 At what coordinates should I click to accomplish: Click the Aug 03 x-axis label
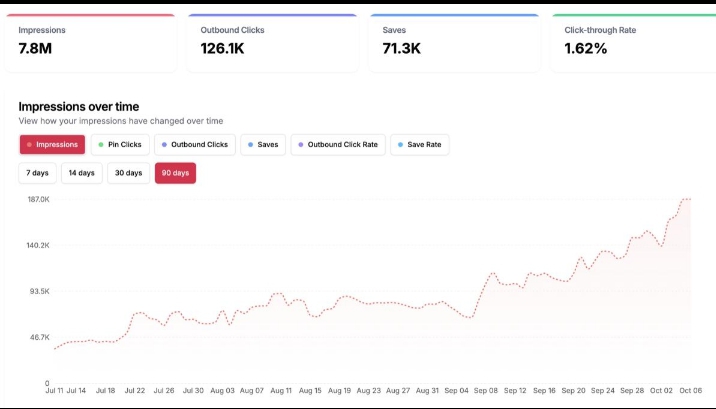click(222, 391)
